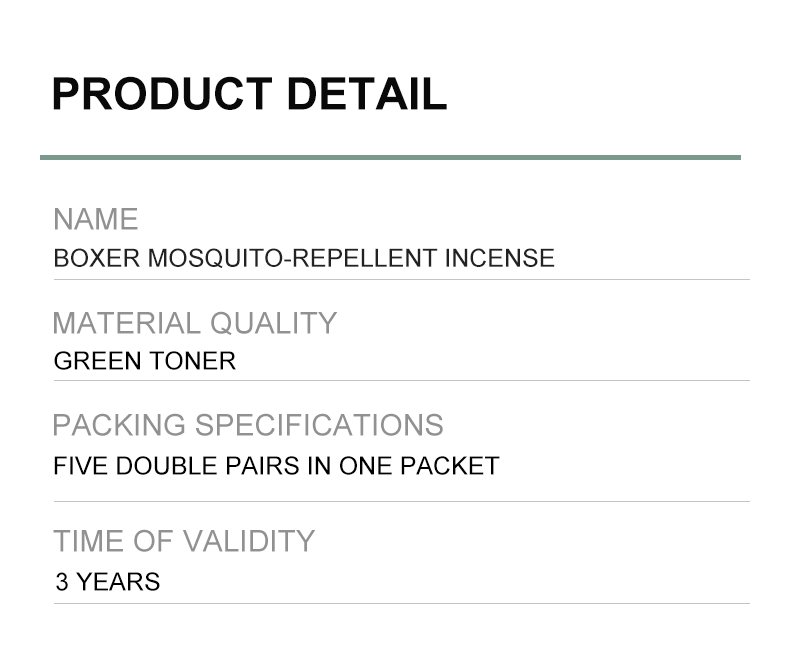
Task: Click the word QUALITY in material label
Action: tap(274, 323)
